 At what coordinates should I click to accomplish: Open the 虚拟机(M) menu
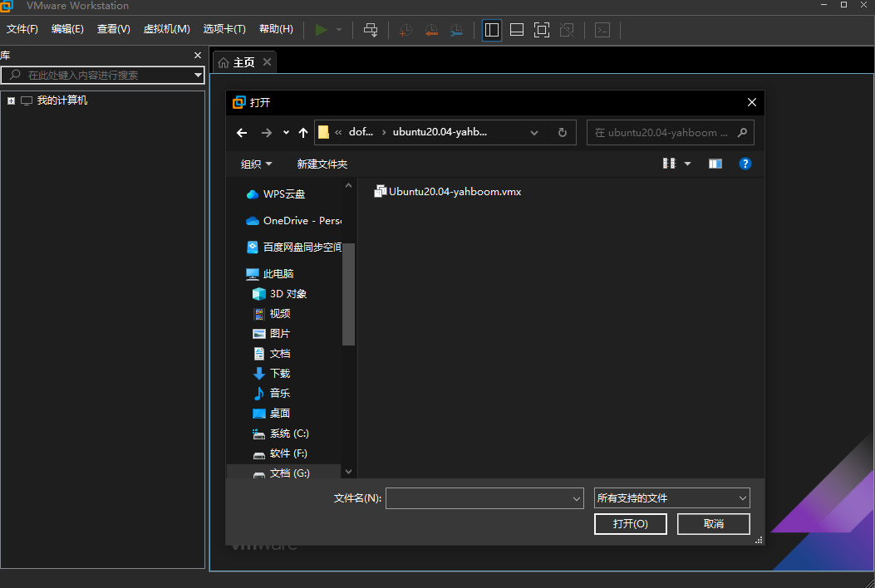[166, 29]
